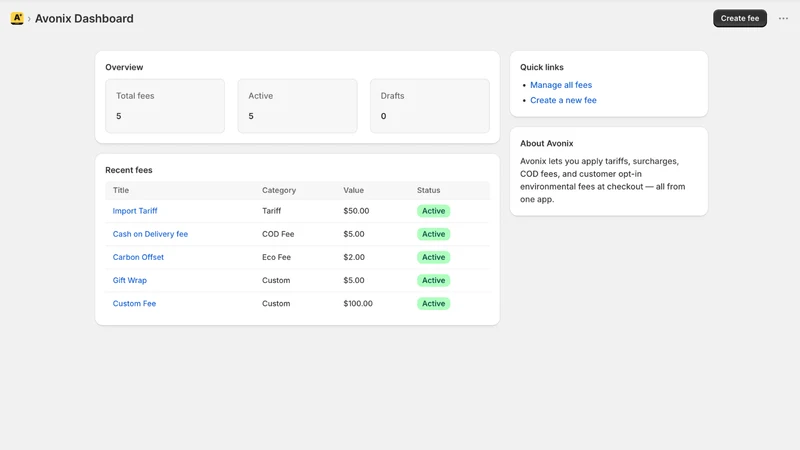The width and height of the screenshot is (800, 450).
Task: Click the Tariff category cell
Action: click(x=271, y=211)
